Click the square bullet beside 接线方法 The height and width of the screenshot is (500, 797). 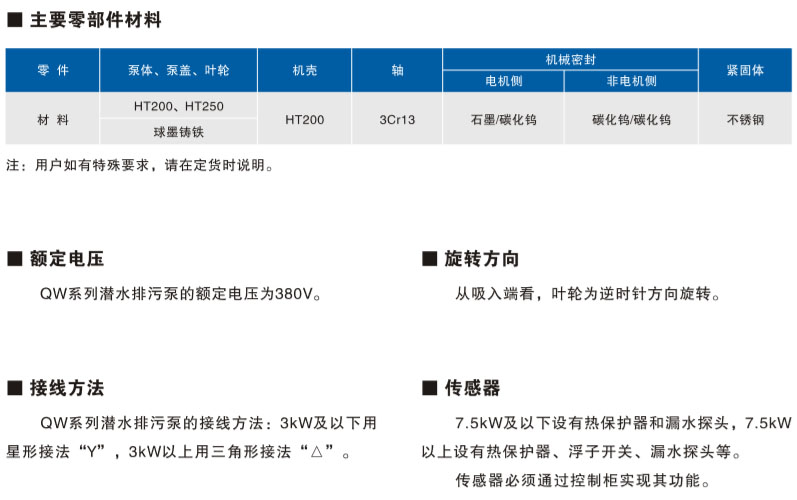(14, 388)
